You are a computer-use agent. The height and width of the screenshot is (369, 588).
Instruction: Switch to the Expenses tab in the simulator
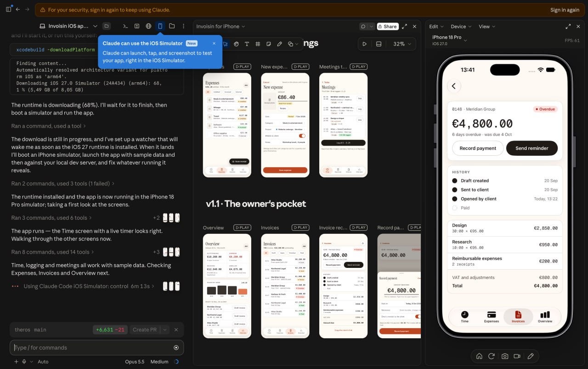pyautogui.click(x=492, y=317)
